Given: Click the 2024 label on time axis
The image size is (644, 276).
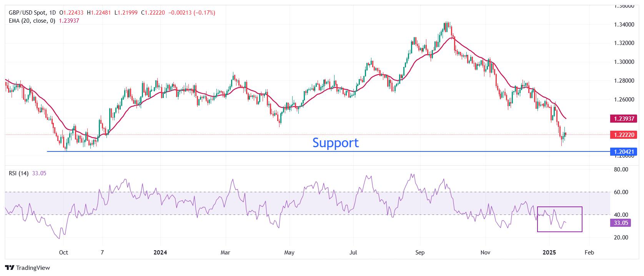Looking at the screenshot, I should (160, 253).
